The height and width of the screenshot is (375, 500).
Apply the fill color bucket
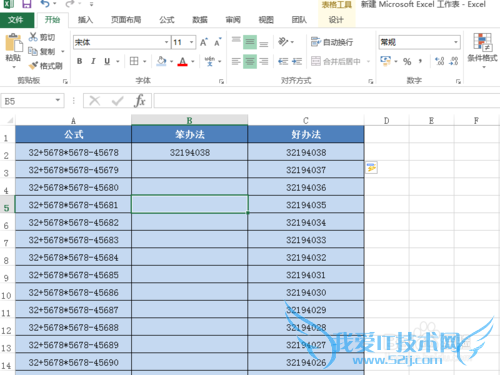[162, 61]
